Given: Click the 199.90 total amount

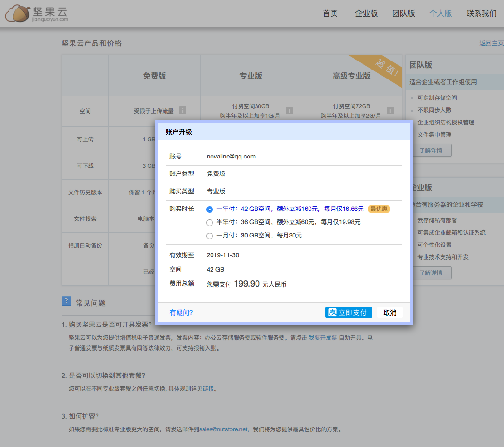Looking at the screenshot, I should tap(247, 284).
